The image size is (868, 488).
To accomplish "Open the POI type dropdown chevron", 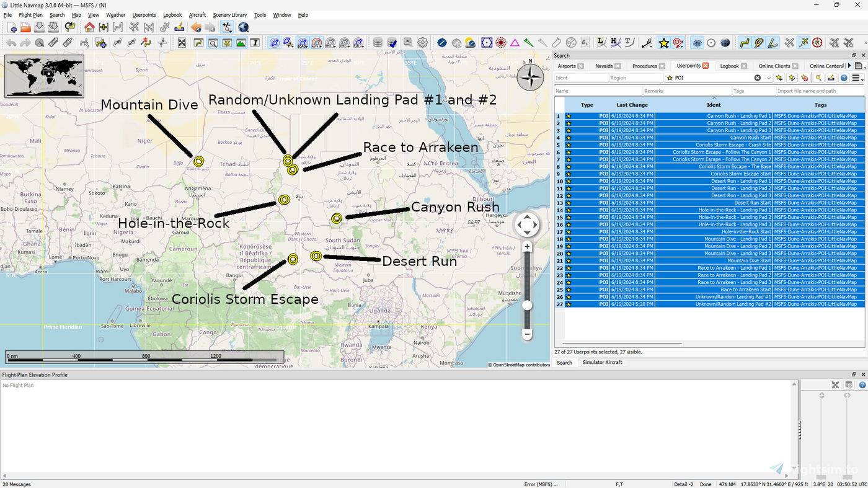I will point(769,79).
